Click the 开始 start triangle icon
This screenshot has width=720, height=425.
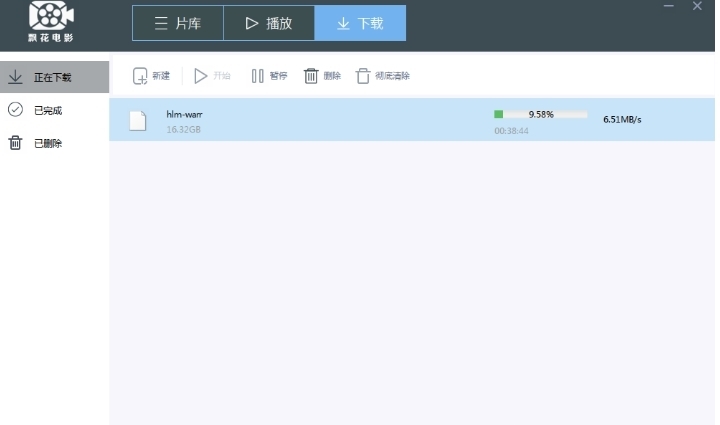click(x=200, y=76)
